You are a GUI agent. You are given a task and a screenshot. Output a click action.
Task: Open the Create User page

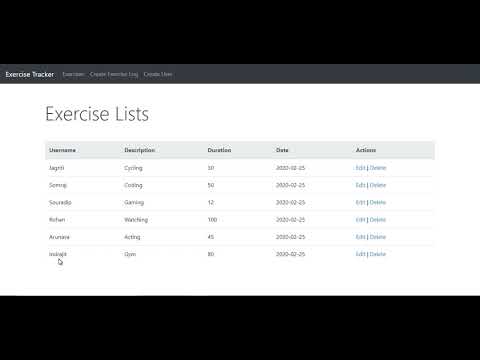(x=158, y=74)
